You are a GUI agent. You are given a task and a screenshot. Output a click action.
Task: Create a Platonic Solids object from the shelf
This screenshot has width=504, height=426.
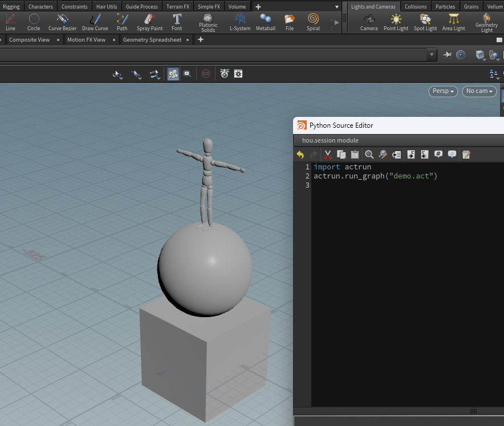(208, 22)
